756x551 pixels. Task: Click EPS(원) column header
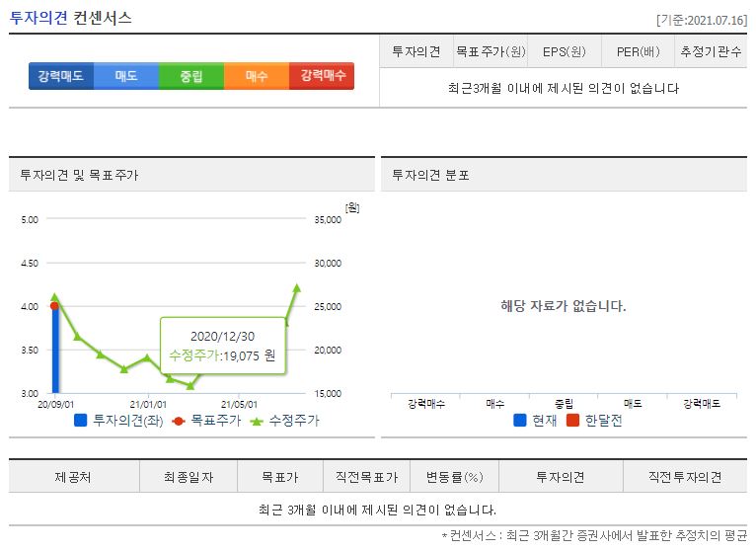(x=565, y=51)
